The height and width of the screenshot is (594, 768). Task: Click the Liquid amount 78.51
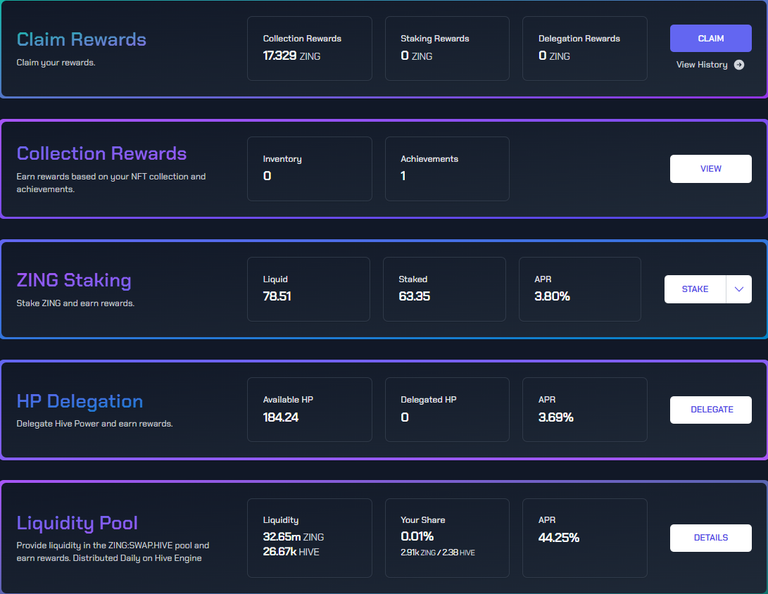277,296
